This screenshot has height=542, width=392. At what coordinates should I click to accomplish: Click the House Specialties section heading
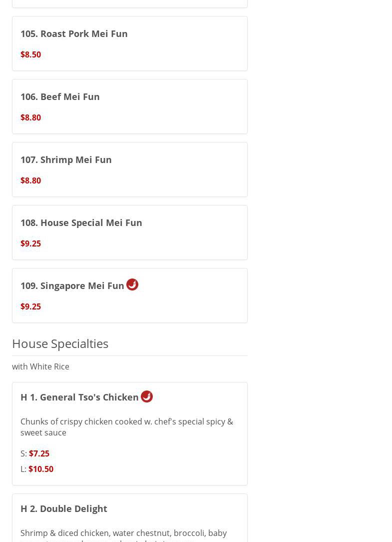tap(60, 343)
